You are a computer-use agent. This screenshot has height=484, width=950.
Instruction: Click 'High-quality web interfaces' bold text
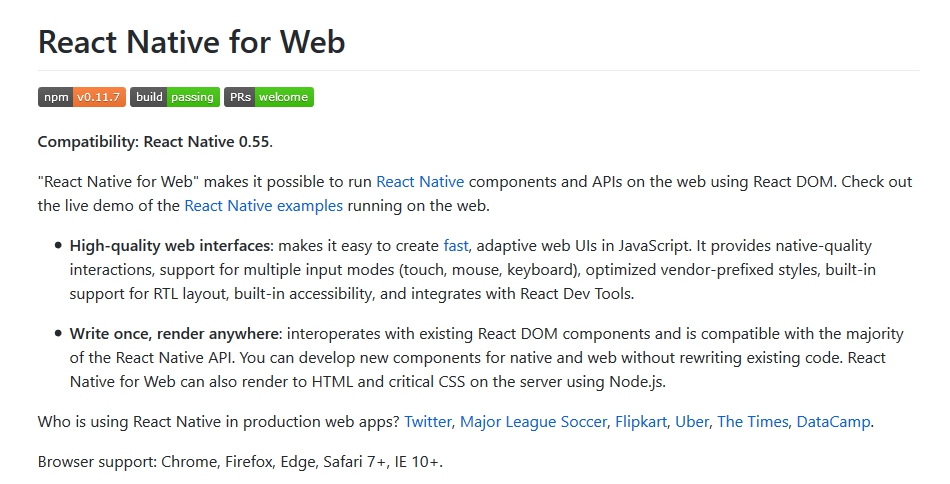click(x=170, y=246)
